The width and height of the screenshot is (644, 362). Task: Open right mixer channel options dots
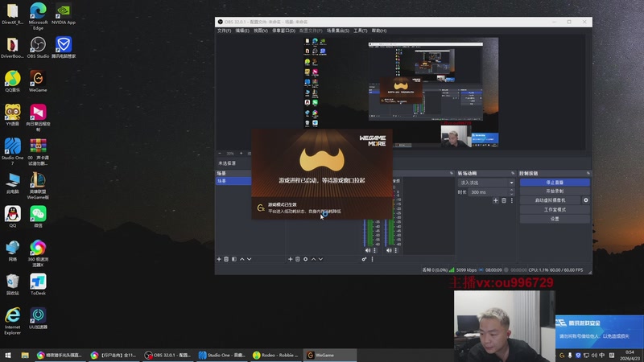point(396,250)
